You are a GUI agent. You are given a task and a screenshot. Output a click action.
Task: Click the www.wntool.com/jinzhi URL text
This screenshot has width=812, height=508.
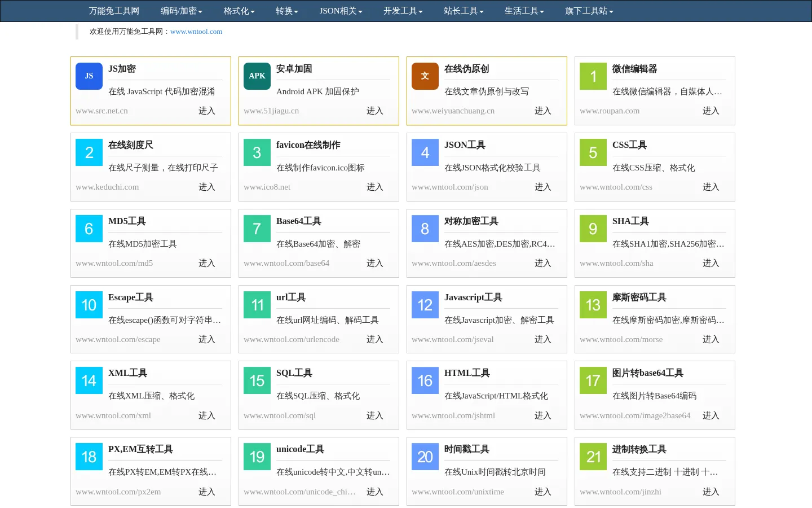621,492
